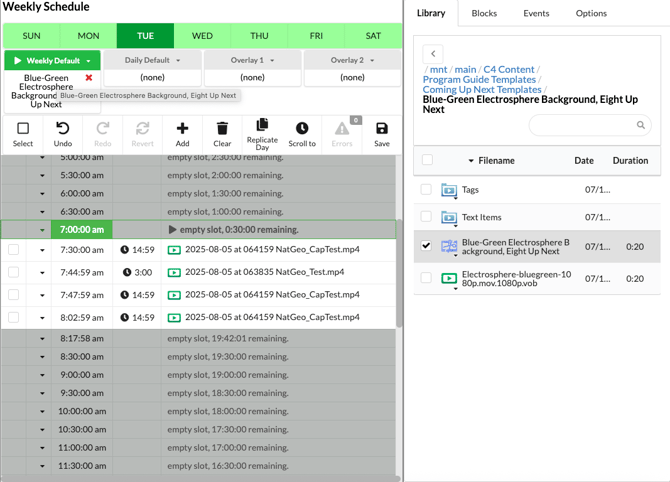This screenshot has width=670, height=482.
Task: Open the Program Guide Templates breadcrumb link
Action: point(479,80)
